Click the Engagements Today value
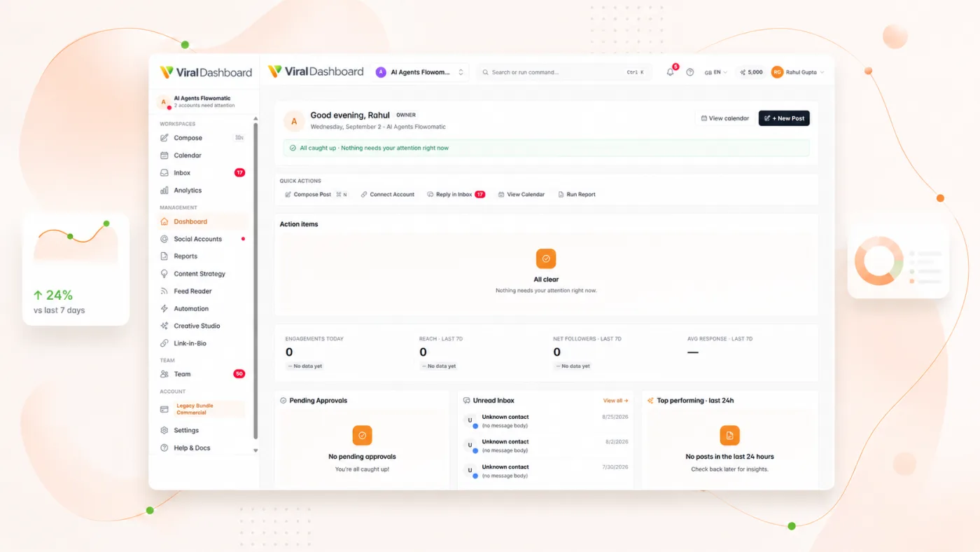This screenshot has width=980, height=552. (289, 352)
